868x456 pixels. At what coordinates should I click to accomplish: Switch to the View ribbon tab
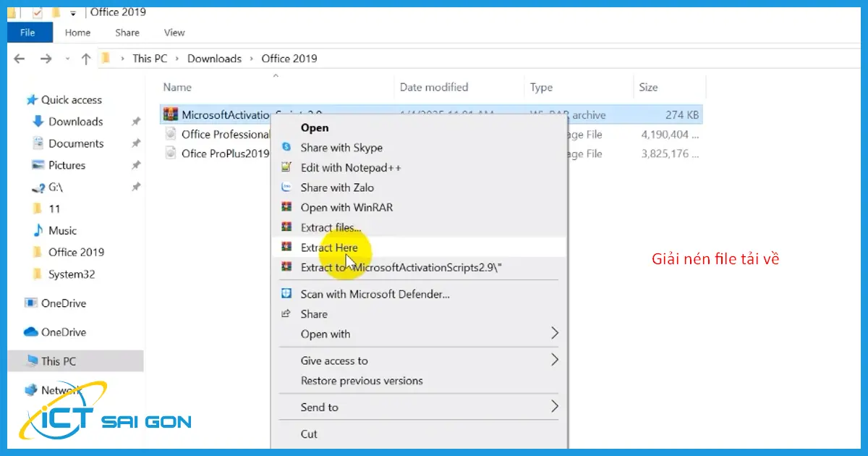point(174,33)
